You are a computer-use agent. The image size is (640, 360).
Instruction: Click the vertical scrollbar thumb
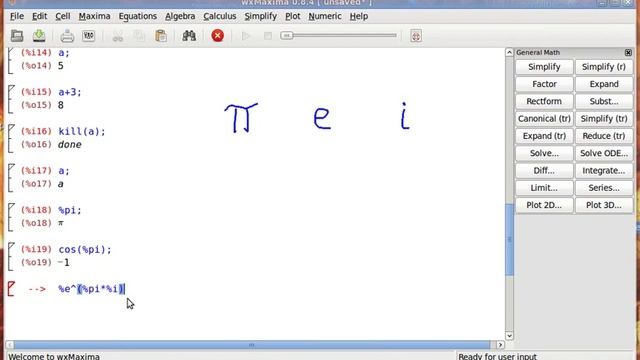509,240
